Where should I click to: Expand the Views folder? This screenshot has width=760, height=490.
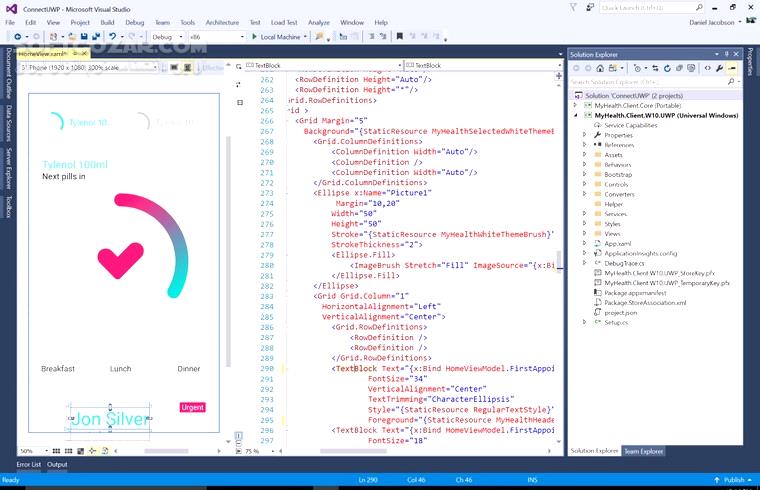point(585,233)
